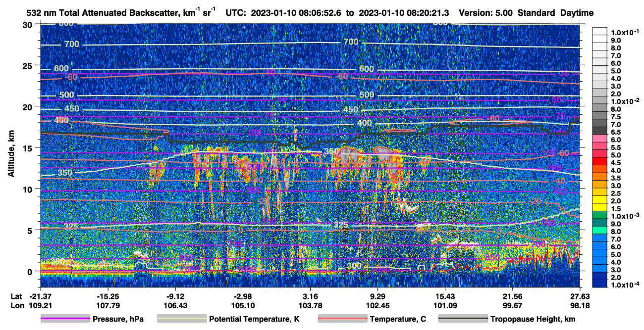Click the "Temperature, C" legend label
The height and width of the screenshot is (330, 644).
tap(398, 320)
